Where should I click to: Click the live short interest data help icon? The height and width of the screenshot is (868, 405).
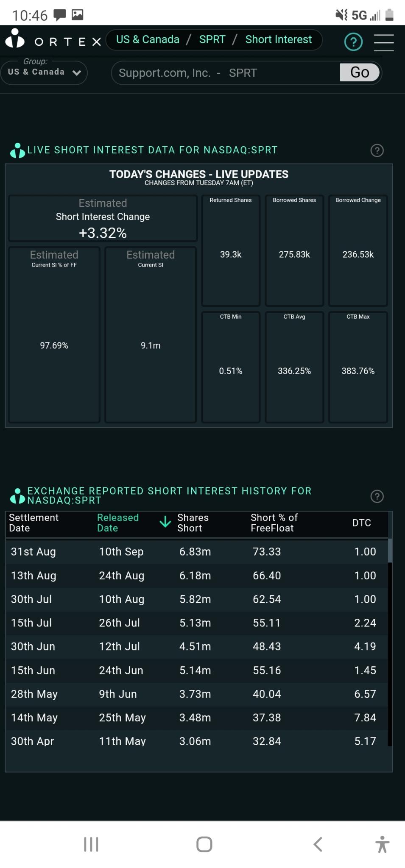coord(377,150)
